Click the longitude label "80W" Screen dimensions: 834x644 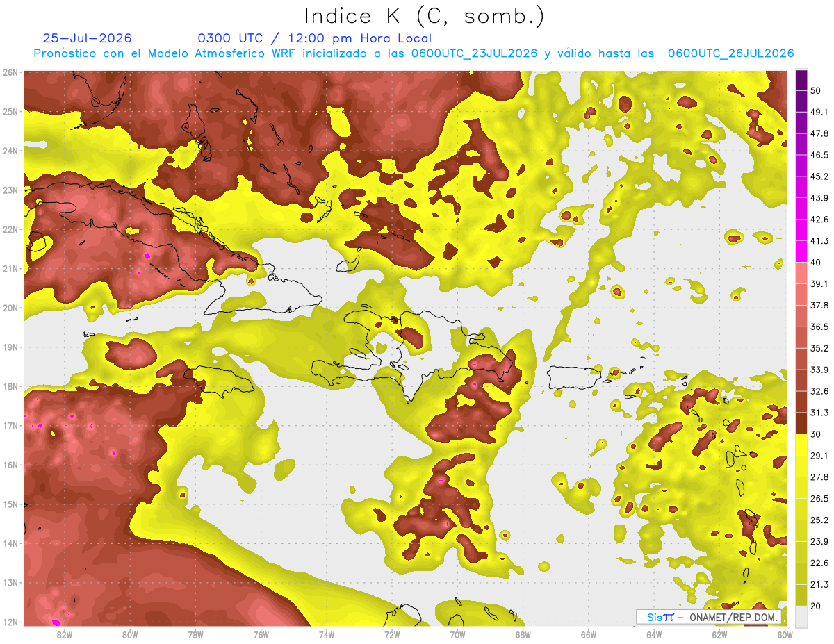pos(130,634)
